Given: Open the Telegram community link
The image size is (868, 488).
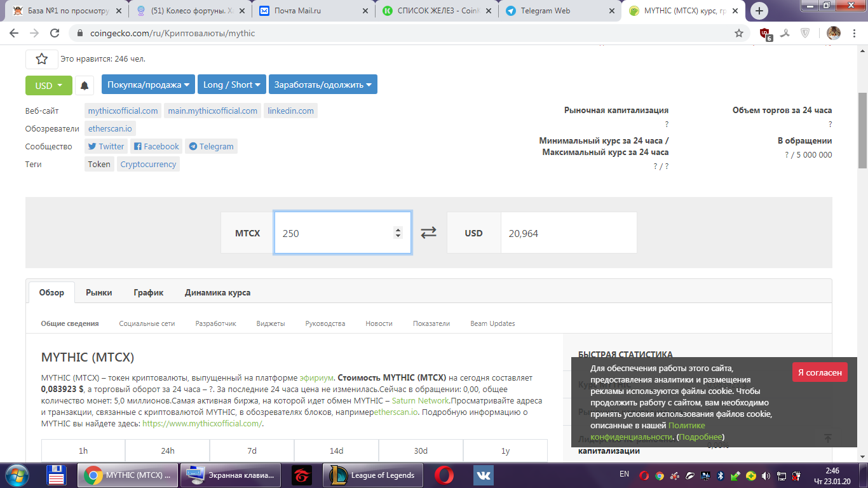Looking at the screenshot, I should tap(211, 146).
